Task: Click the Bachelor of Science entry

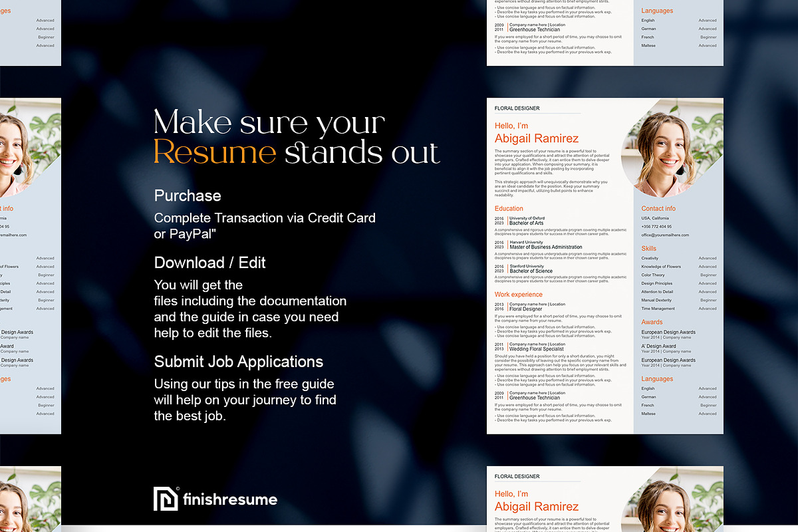Action: point(531,271)
